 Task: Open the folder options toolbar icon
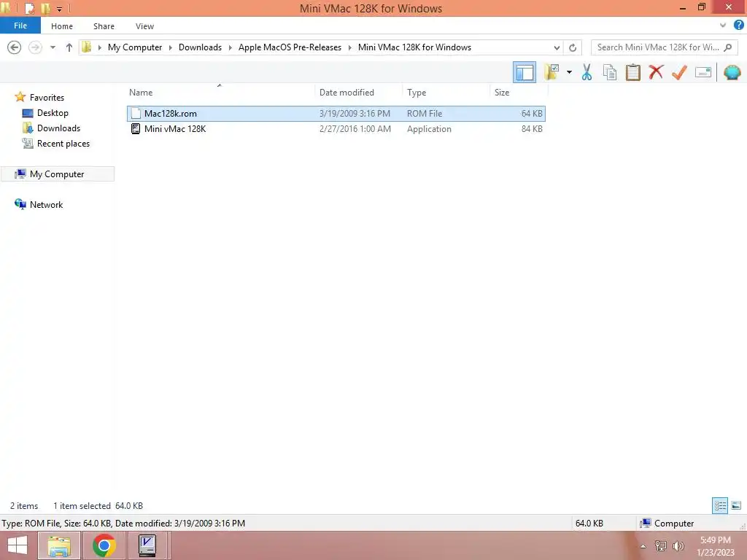point(552,72)
